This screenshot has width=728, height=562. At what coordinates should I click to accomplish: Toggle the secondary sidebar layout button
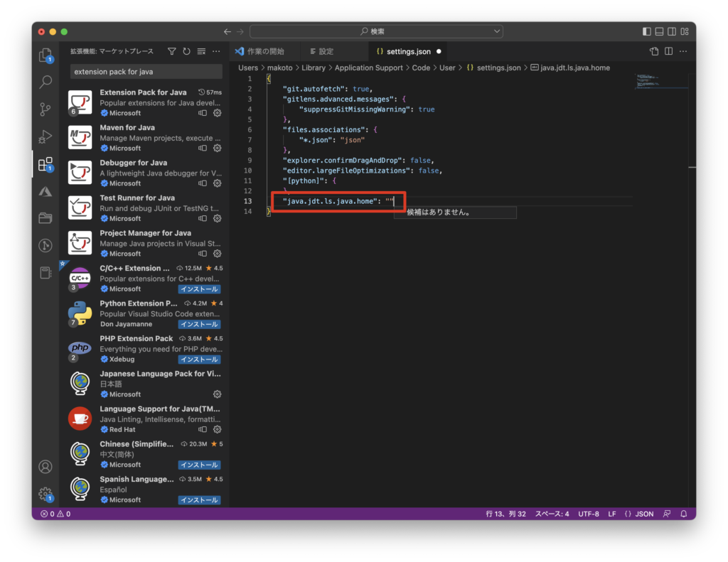coord(673,32)
